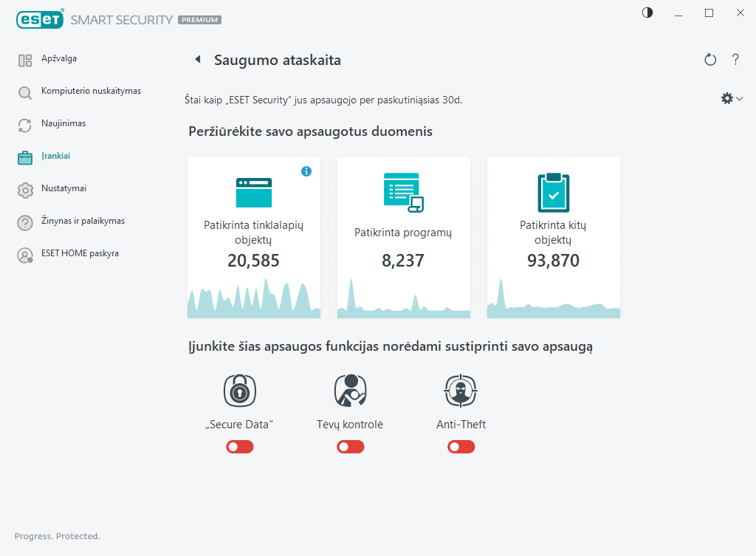756x556 pixels.
Task: Select Naujinimas in the sidebar
Action: tap(63, 124)
